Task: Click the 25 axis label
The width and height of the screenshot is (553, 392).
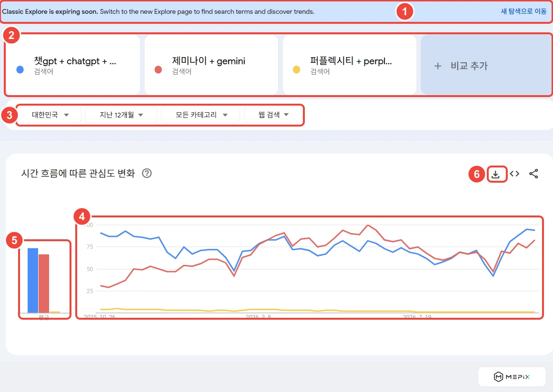Action: pos(90,291)
